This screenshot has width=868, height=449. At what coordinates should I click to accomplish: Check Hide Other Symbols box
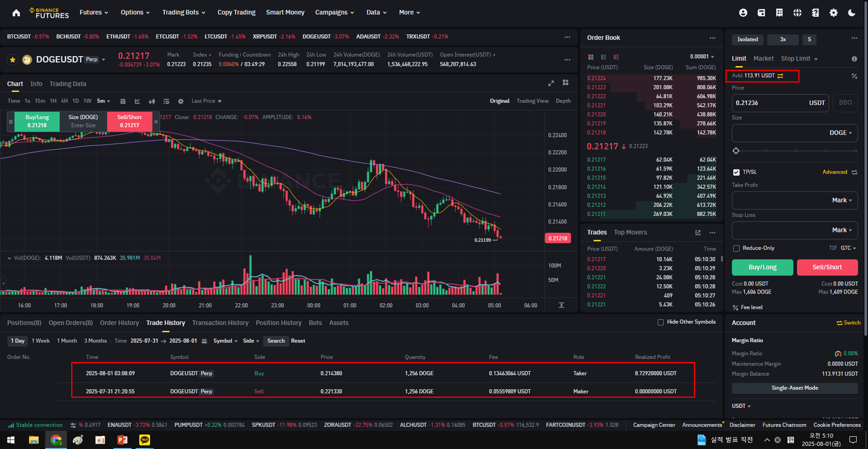661,322
